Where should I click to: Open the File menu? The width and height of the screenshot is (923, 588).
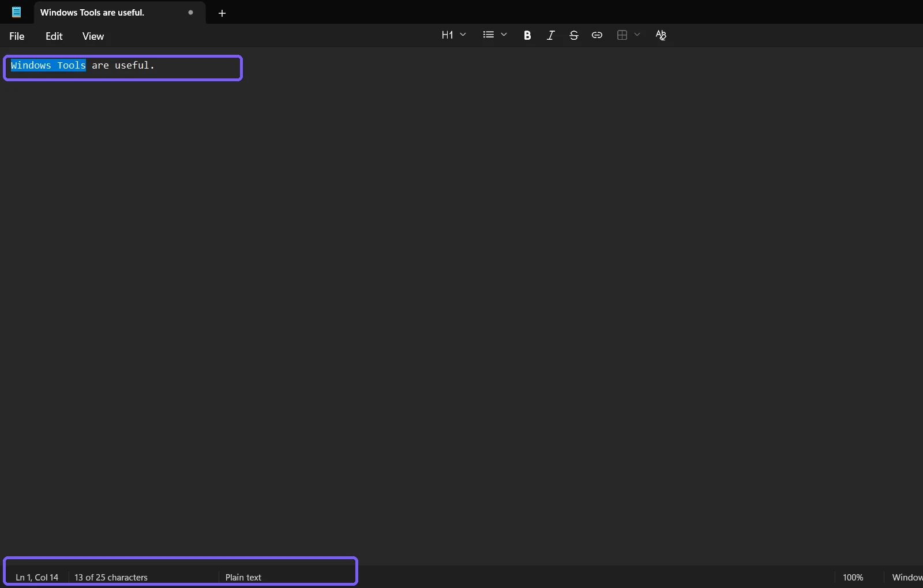(x=17, y=36)
